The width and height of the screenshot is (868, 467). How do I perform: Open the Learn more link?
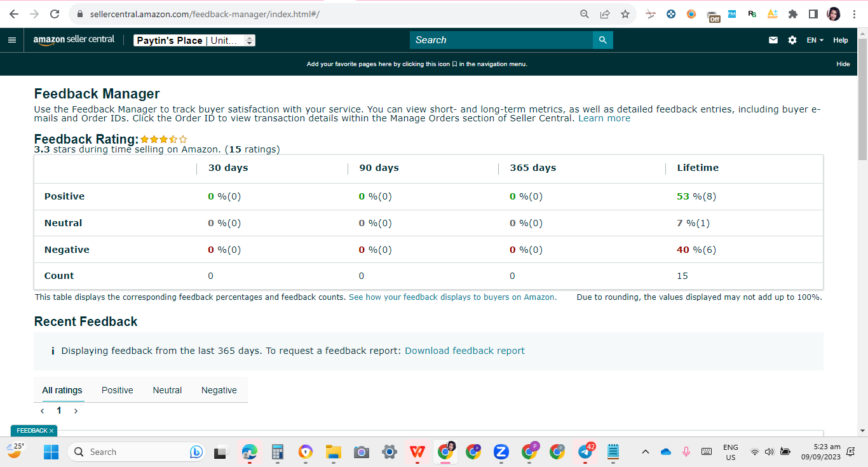[604, 118]
